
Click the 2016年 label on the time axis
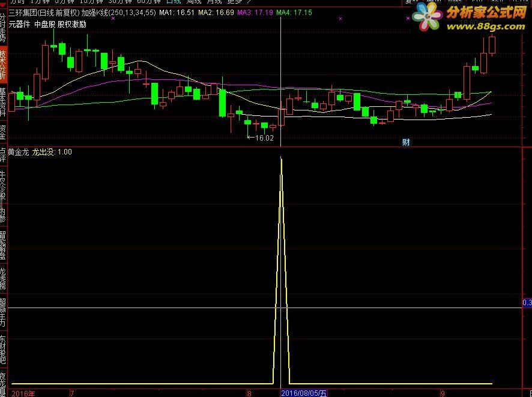point(23,393)
